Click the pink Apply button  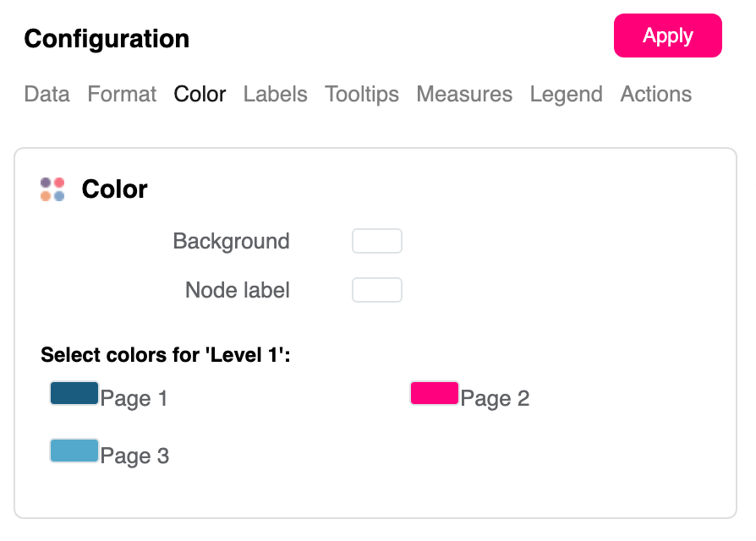tap(667, 36)
